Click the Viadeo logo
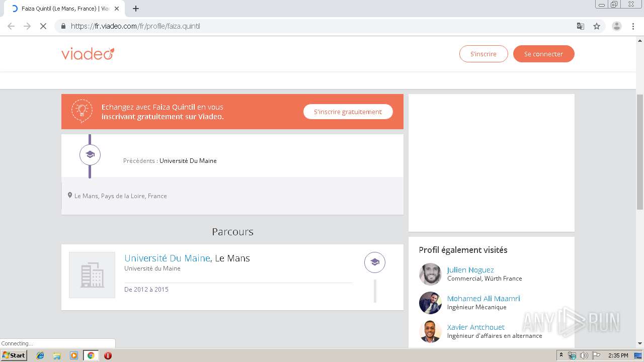The image size is (644, 362). point(88,54)
